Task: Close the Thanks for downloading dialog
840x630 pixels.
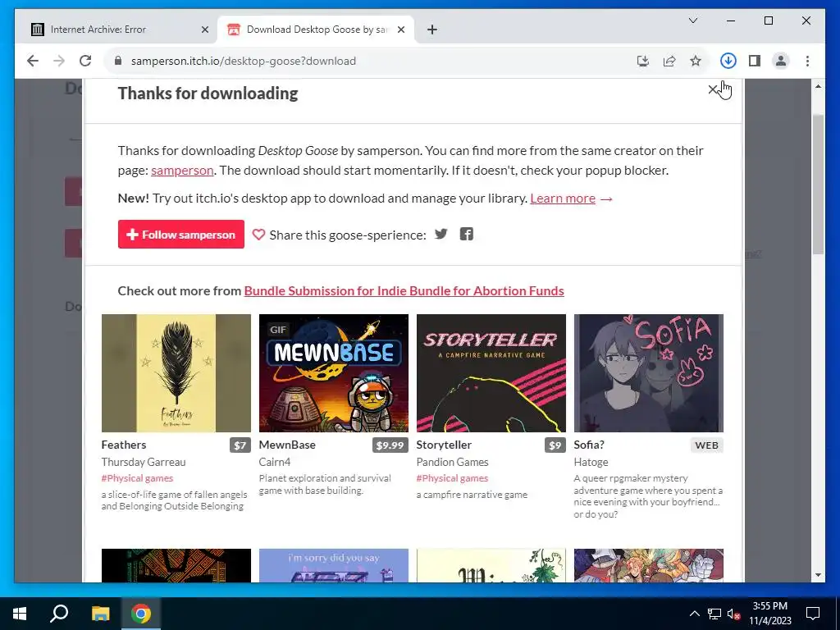Action: pyautogui.click(x=713, y=90)
